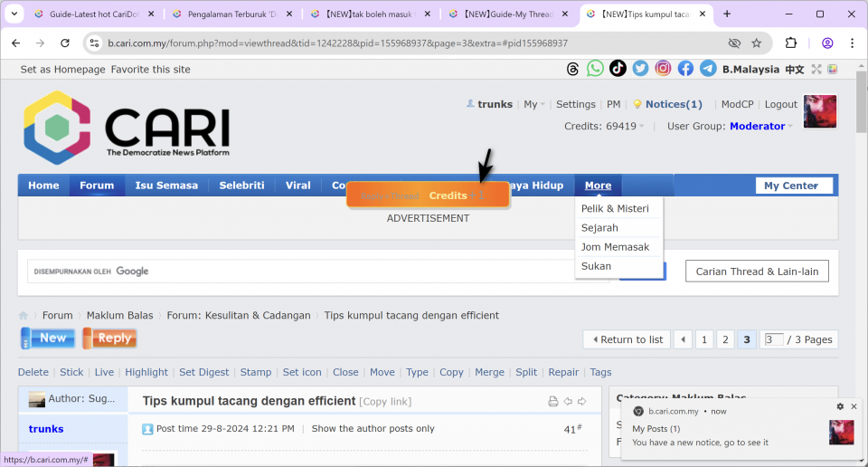Image resolution: width=868 pixels, height=467 pixels.
Task: Open the More navigation menu
Action: [598, 186]
